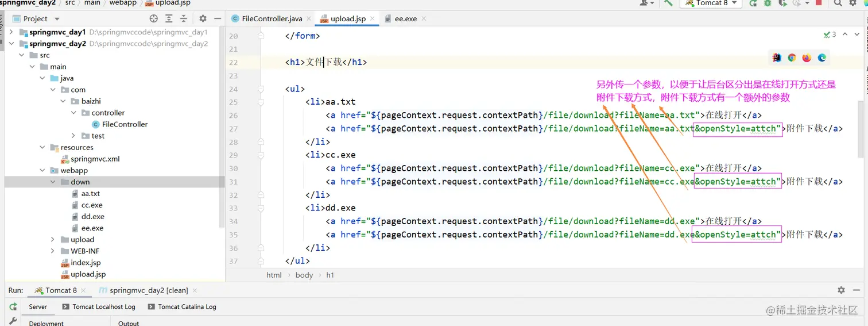Click Expand All icon in Project panel
This screenshot has width=868, height=326.
coord(169,18)
